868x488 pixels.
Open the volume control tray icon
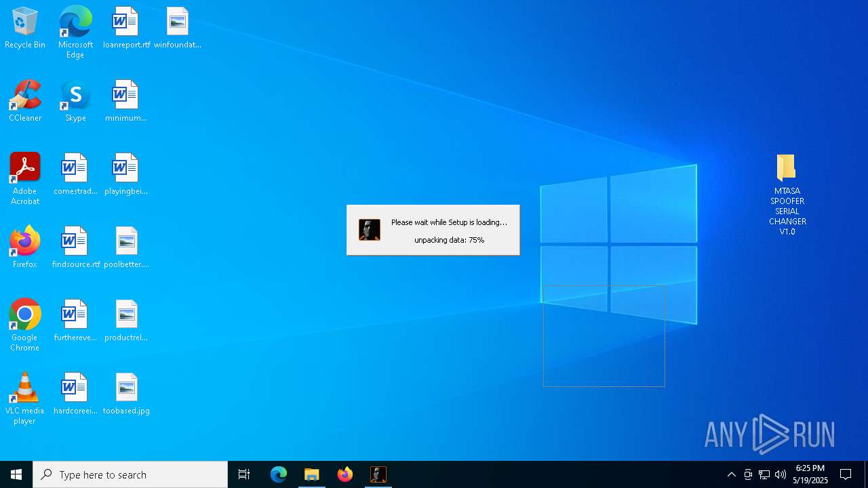(x=781, y=474)
